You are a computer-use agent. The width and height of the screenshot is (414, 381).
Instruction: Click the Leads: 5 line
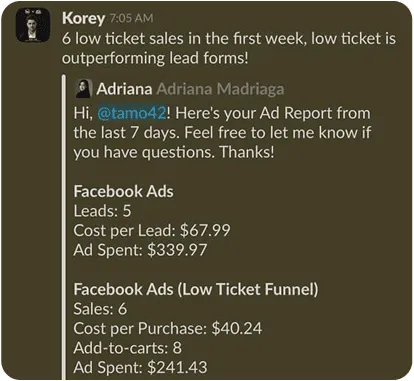point(102,211)
